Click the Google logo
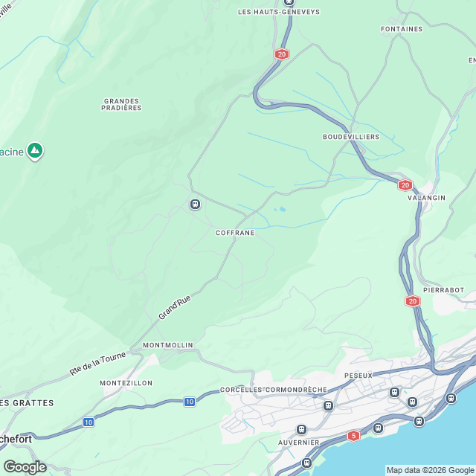Image resolution: width=476 pixels, height=476 pixels. pos(25,467)
